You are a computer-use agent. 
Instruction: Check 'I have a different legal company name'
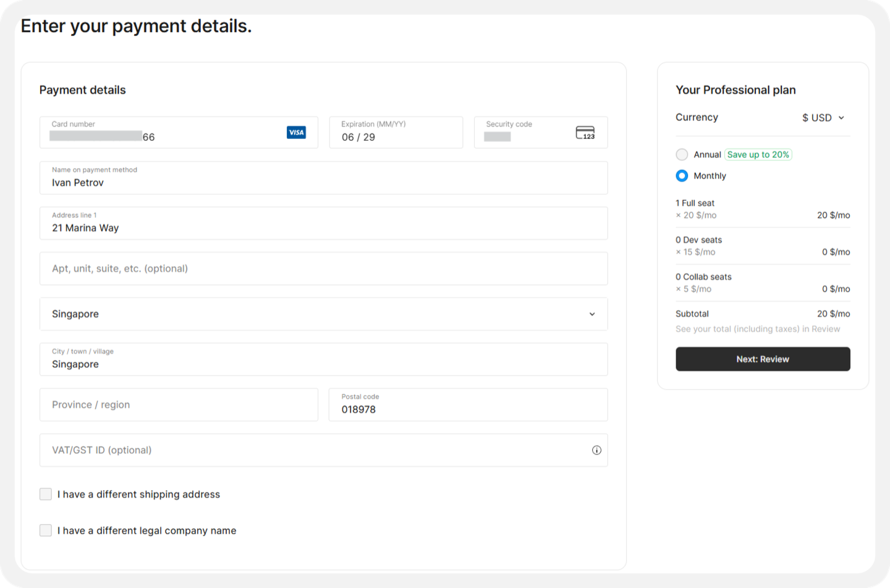tap(46, 531)
